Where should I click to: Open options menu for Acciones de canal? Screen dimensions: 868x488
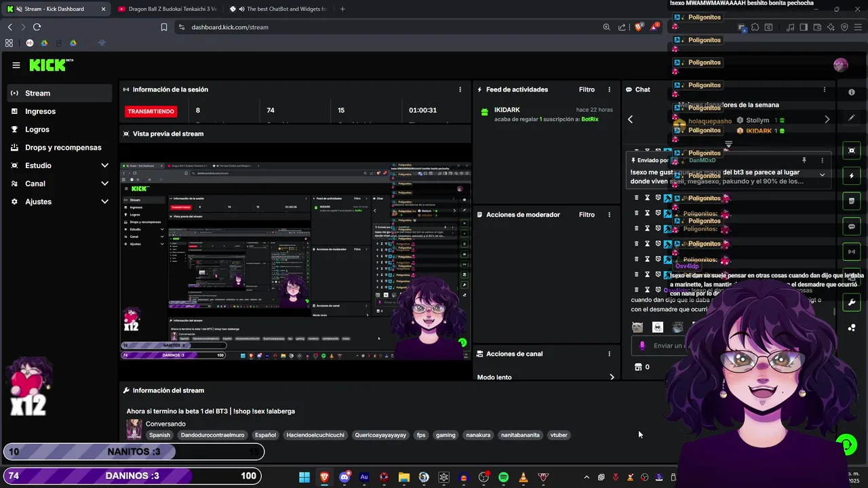(609, 354)
